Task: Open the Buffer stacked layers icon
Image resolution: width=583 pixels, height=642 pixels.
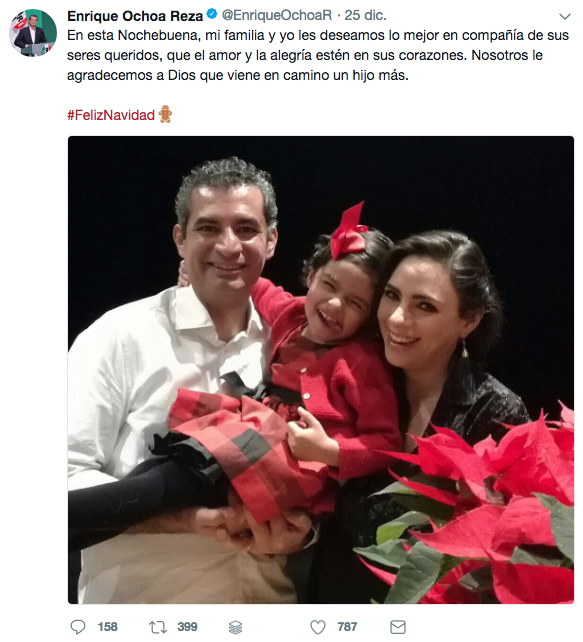Action: tap(235, 627)
